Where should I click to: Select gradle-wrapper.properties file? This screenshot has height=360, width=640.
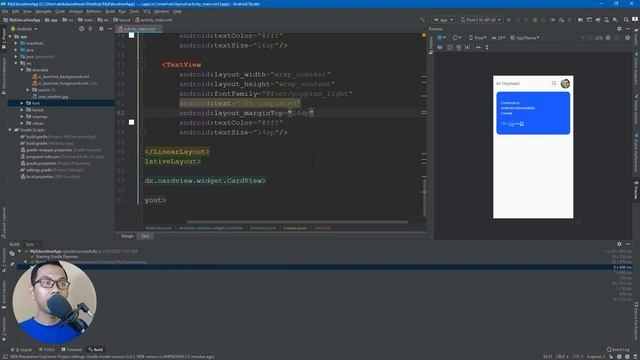[x=60, y=150]
